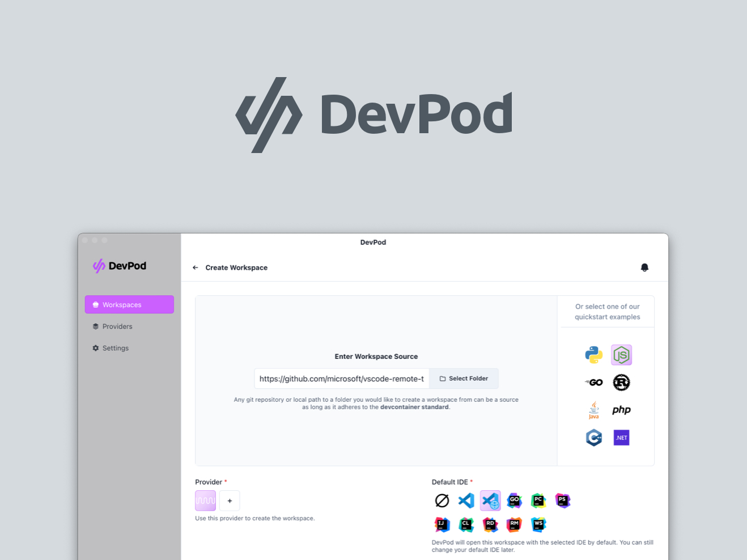Click the DevPod logo in the sidebar
Viewport: 747px width, 560px height.
coord(120,266)
